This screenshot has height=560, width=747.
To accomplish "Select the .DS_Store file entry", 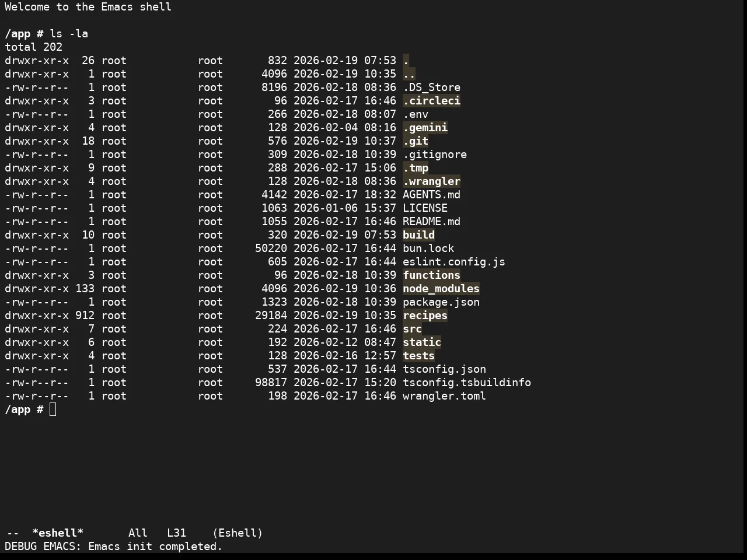I will tap(431, 87).
